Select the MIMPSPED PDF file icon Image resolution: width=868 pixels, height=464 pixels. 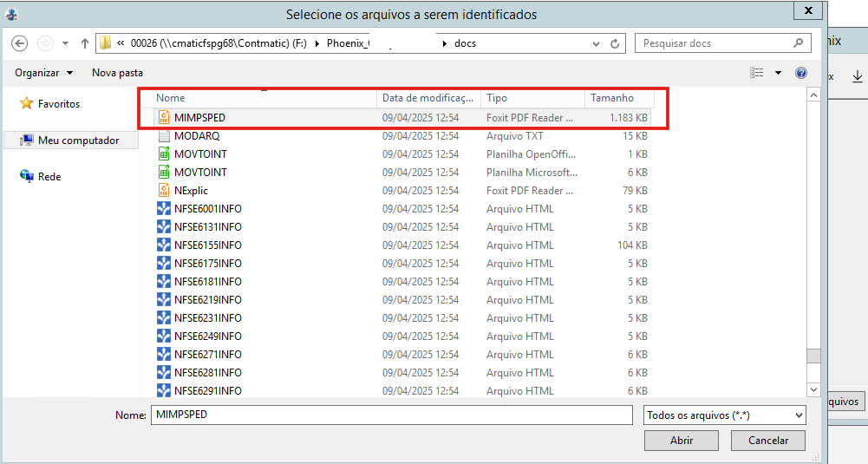pyautogui.click(x=164, y=117)
